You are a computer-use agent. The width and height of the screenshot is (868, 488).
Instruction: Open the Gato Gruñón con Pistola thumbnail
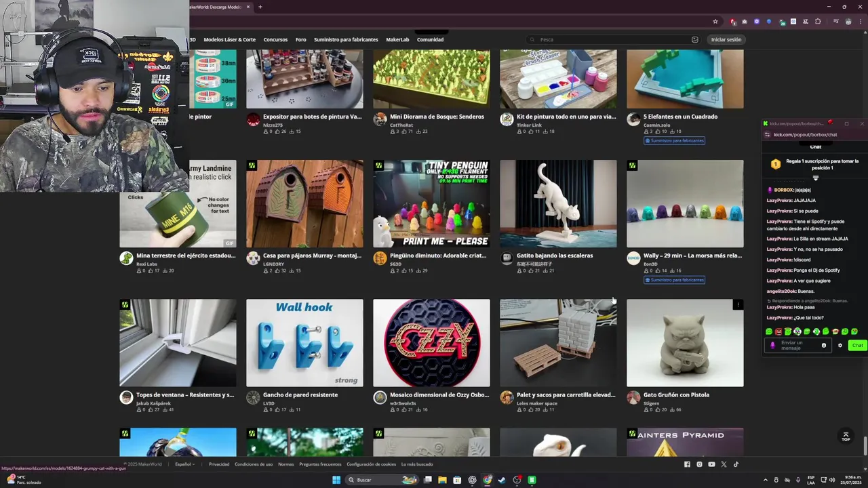point(685,343)
